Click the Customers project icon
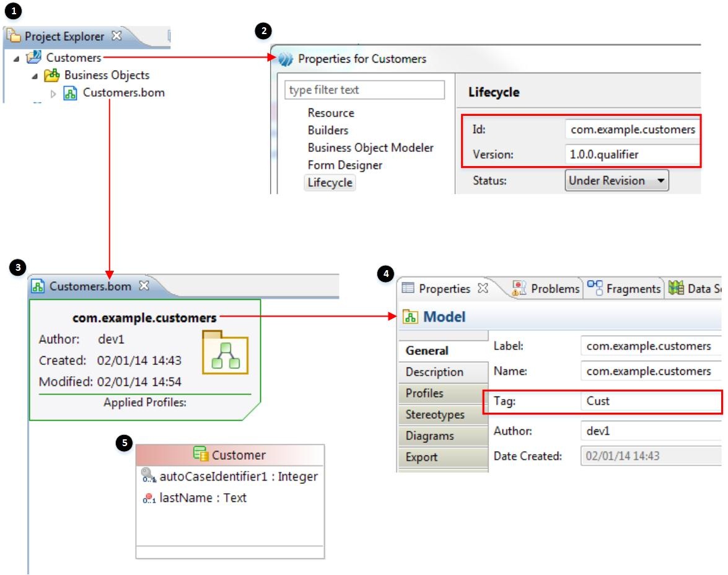The width and height of the screenshot is (728, 575). [x=33, y=57]
